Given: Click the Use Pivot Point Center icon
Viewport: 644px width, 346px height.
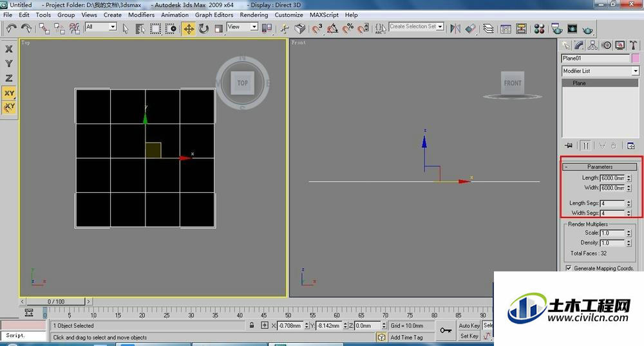Looking at the screenshot, I should (x=267, y=28).
